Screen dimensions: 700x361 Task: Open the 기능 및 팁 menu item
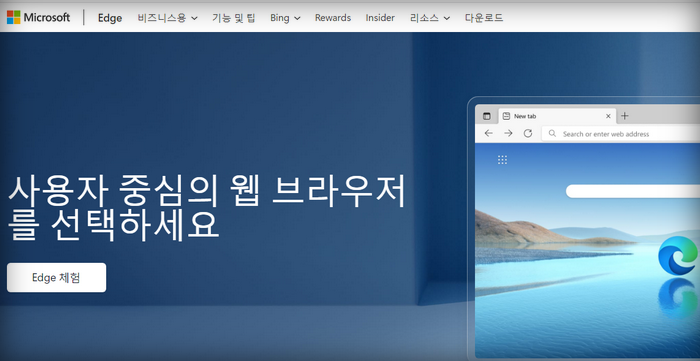coord(233,18)
